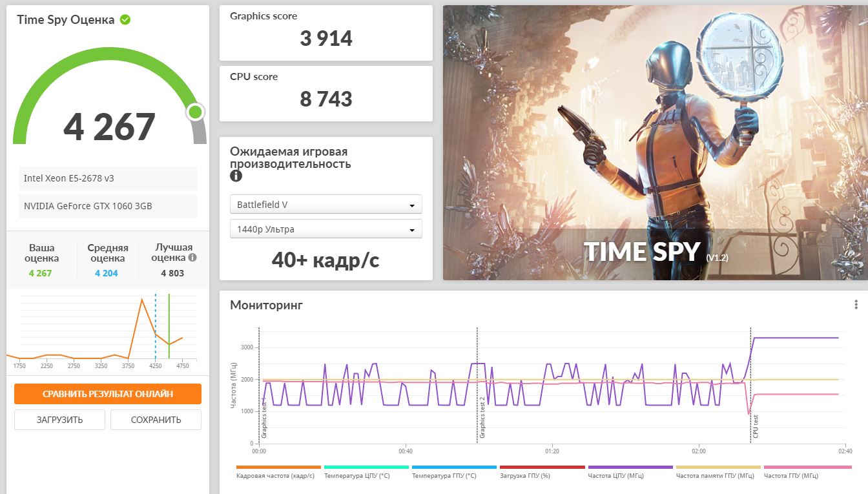The width and height of the screenshot is (868, 494).
Task: Click Сравнить результат онлайн button
Action: click(108, 393)
